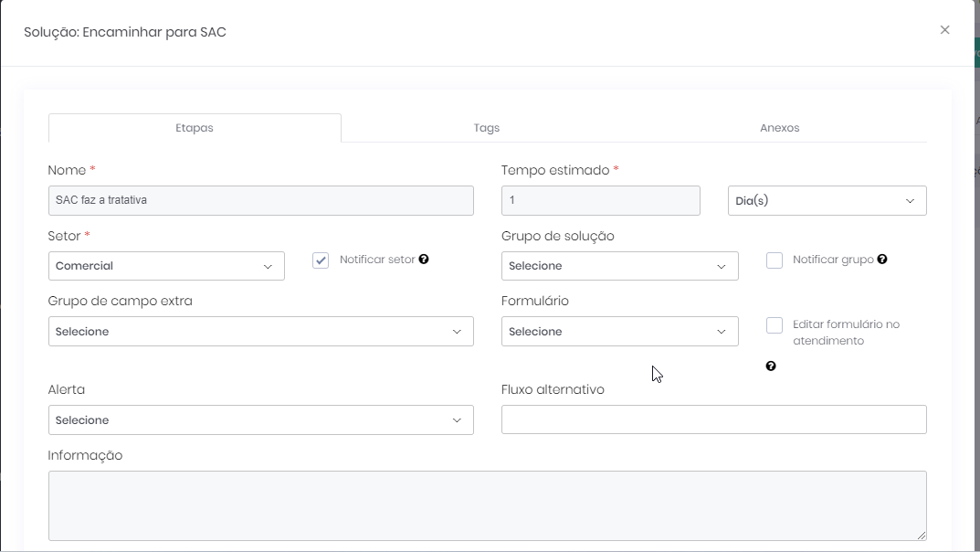Open the Grupo de solução dropdown
Viewport: 980px width, 552px height.
coord(619,266)
